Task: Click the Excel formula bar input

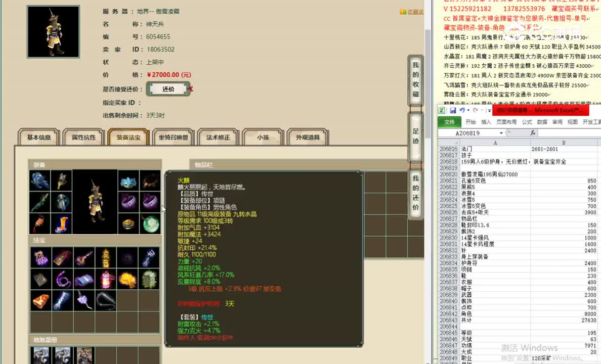Action: (x=569, y=133)
